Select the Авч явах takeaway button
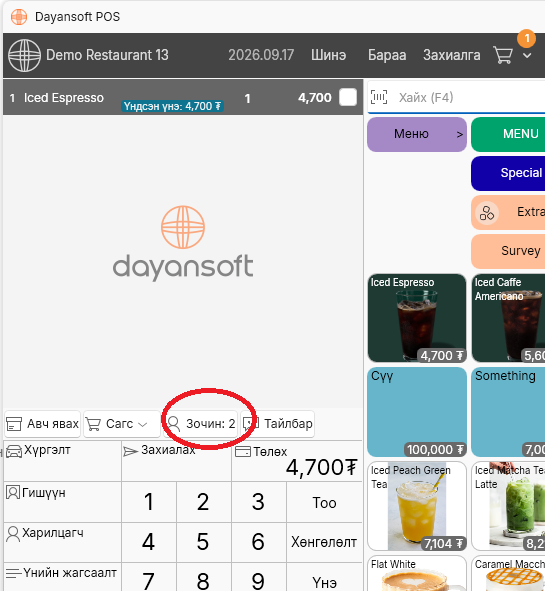 click(43, 424)
